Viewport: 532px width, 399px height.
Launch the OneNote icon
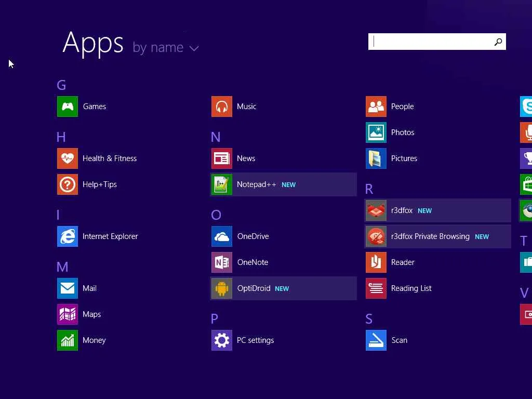[x=221, y=262]
